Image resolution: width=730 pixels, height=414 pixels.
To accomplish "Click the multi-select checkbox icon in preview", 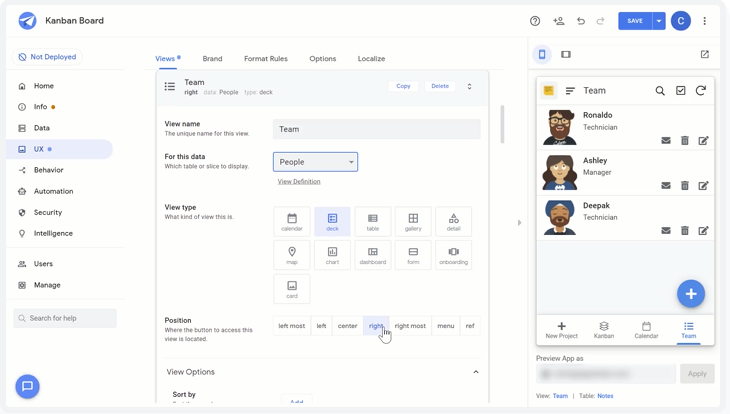I will pos(681,91).
